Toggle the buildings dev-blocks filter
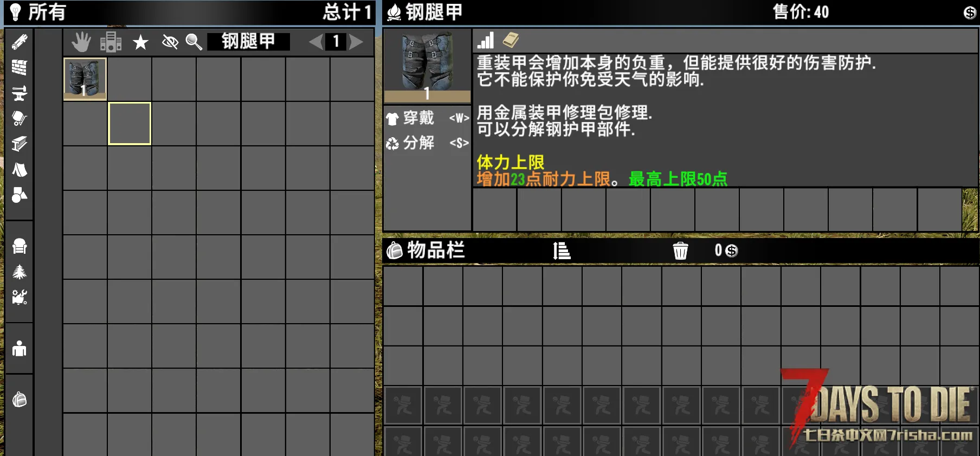The image size is (980, 456). point(111,42)
